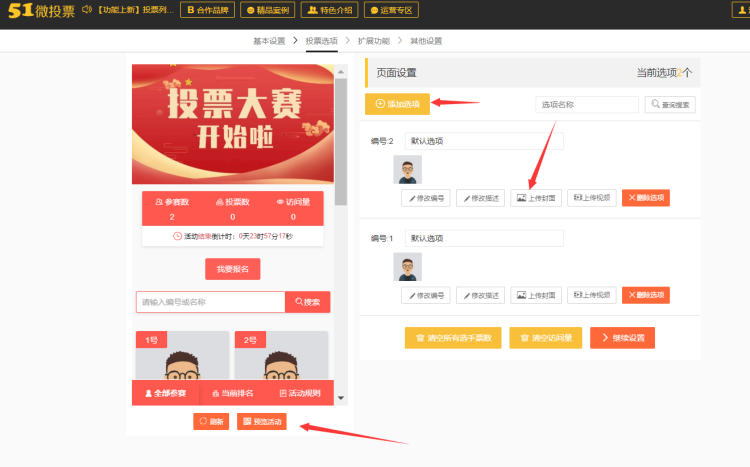Viewport: 750px width, 467px height.
Task: Focus the 请输入编号或名称 search box
Action: pos(210,302)
